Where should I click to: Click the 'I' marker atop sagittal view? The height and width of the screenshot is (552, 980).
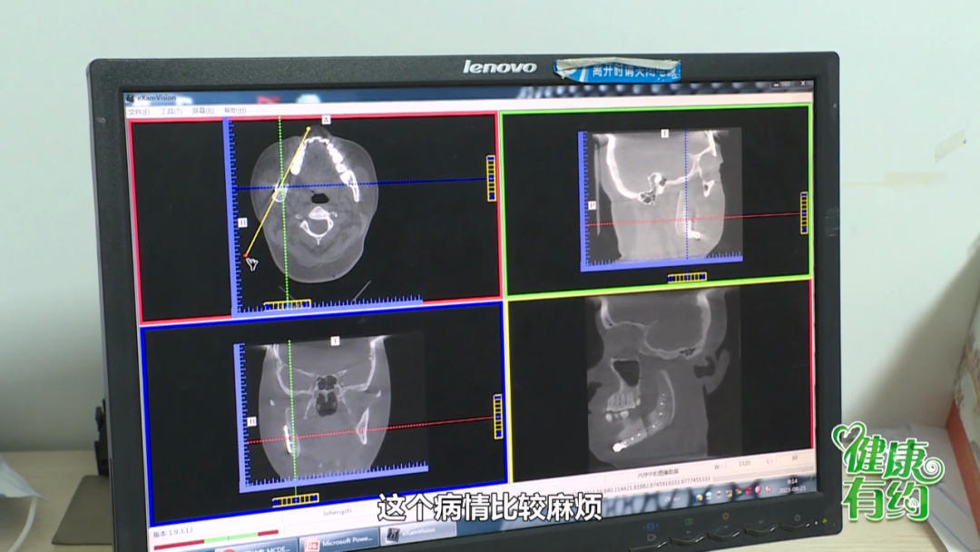[665, 133]
